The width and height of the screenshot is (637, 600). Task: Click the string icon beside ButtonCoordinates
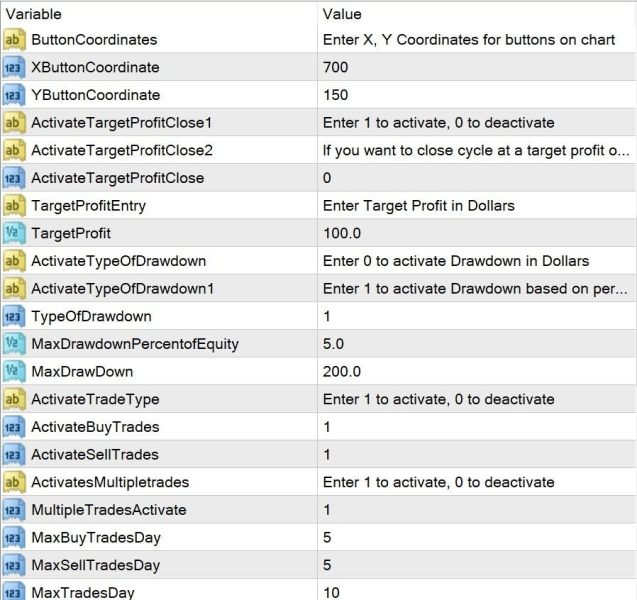14,40
